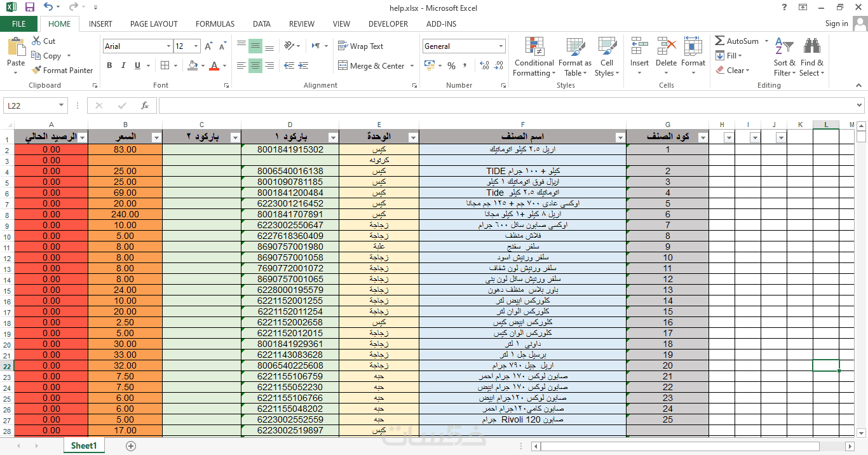Image resolution: width=868 pixels, height=455 pixels.
Task: Click AutoSum sigma button
Action: (737, 41)
